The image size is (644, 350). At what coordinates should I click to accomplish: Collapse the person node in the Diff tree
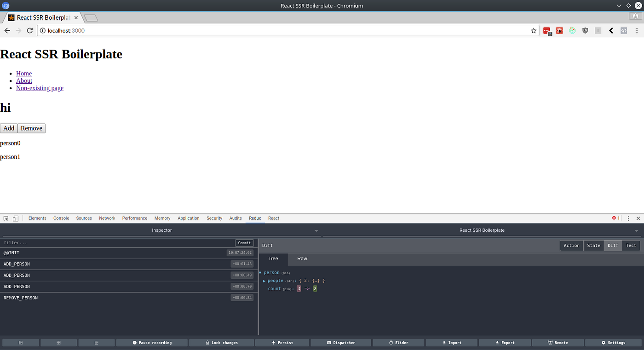click(x=260, y=272)
